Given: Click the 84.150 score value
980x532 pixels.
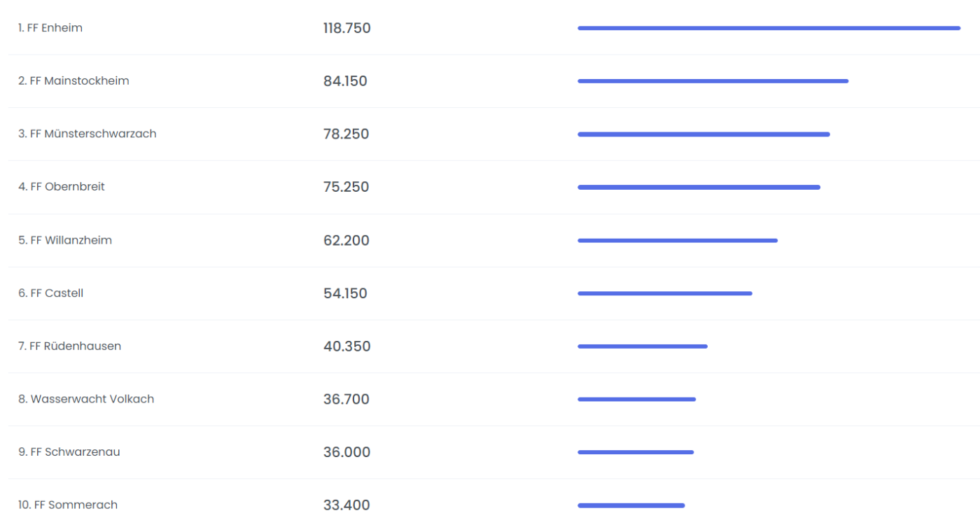Looking at the screenshot, I should [x=345, y=81].
